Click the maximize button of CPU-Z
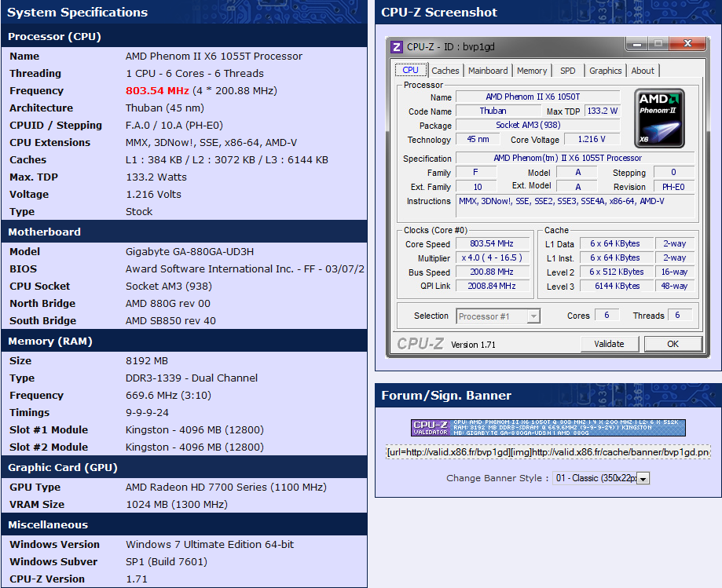Screen dimensions: 722x588 click(659, 44)
